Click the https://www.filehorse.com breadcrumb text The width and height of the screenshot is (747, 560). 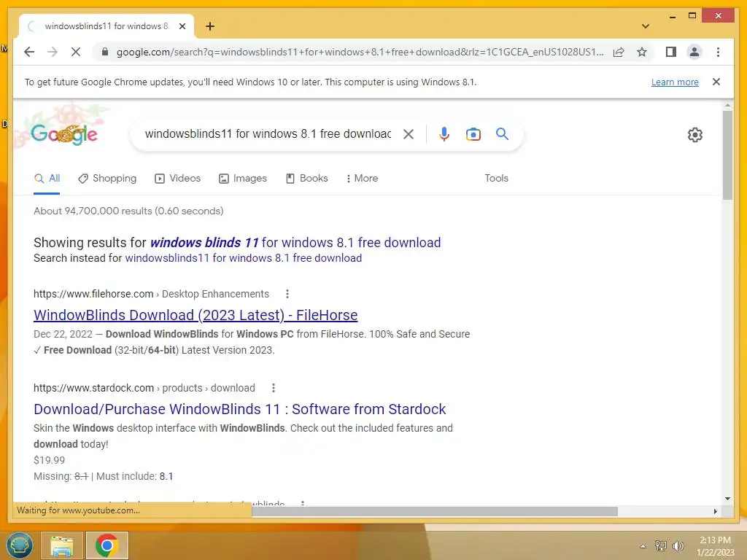93,294
